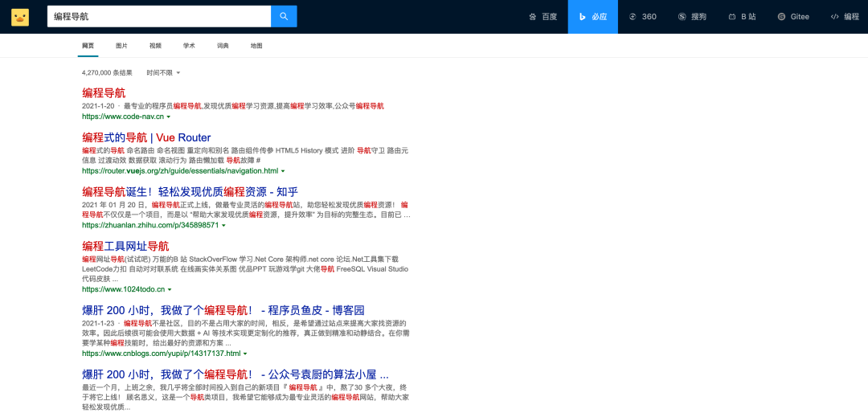Expand the 时间不限 time filter dropdown
Image resolution: width=868 pixels, height=413 pixels.
pos(163,73)
